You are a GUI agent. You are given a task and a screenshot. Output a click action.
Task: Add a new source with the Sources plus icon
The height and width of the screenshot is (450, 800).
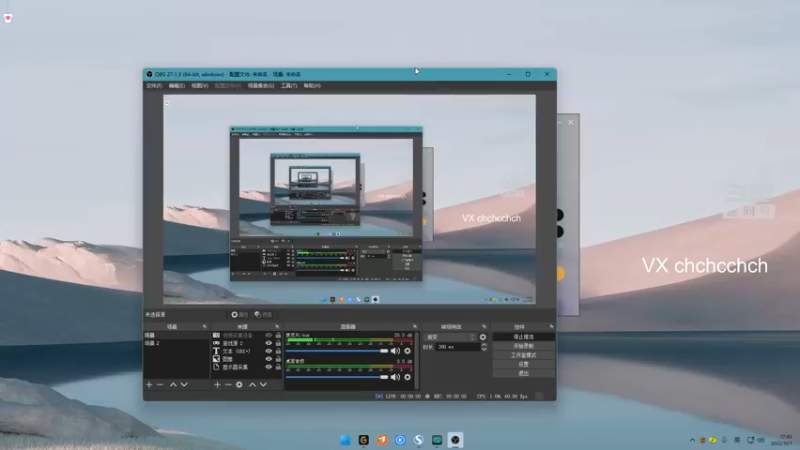pos(217,385)
